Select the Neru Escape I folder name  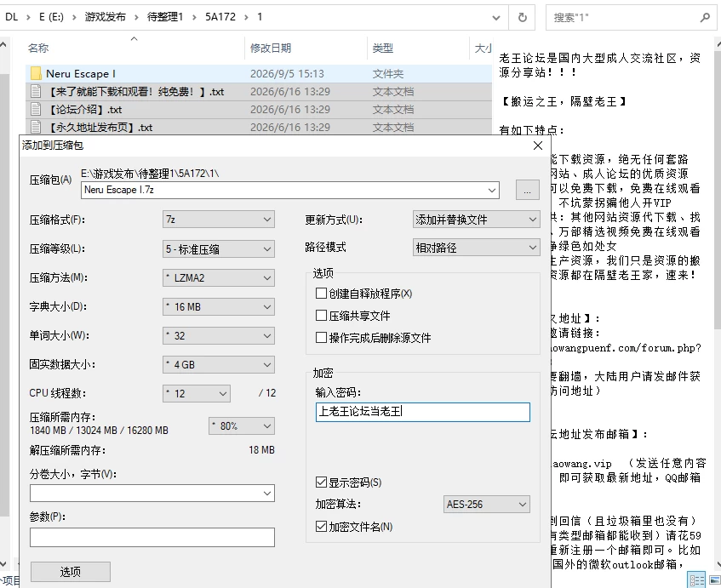[x=81, y=73]
